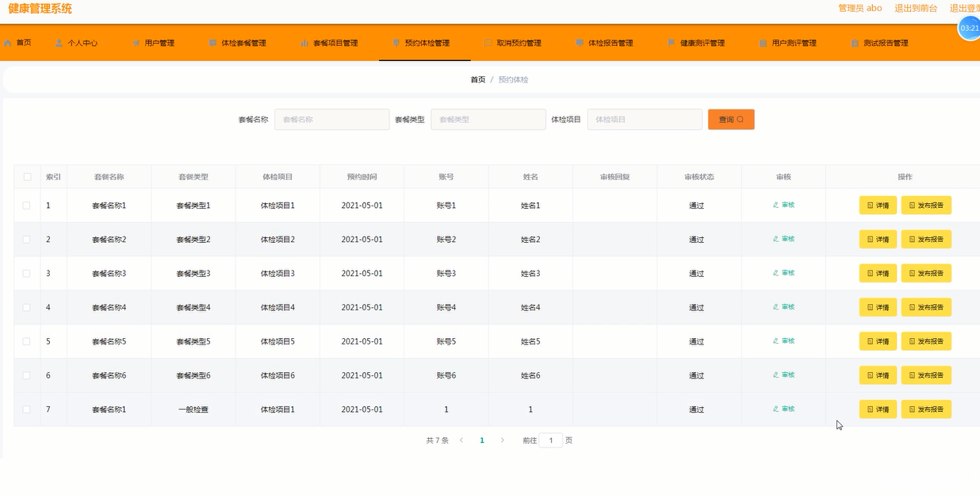This screenshot has height=496, width=980.
Task: Open the 取消预约管理 menu item
Action: (519, 43)
